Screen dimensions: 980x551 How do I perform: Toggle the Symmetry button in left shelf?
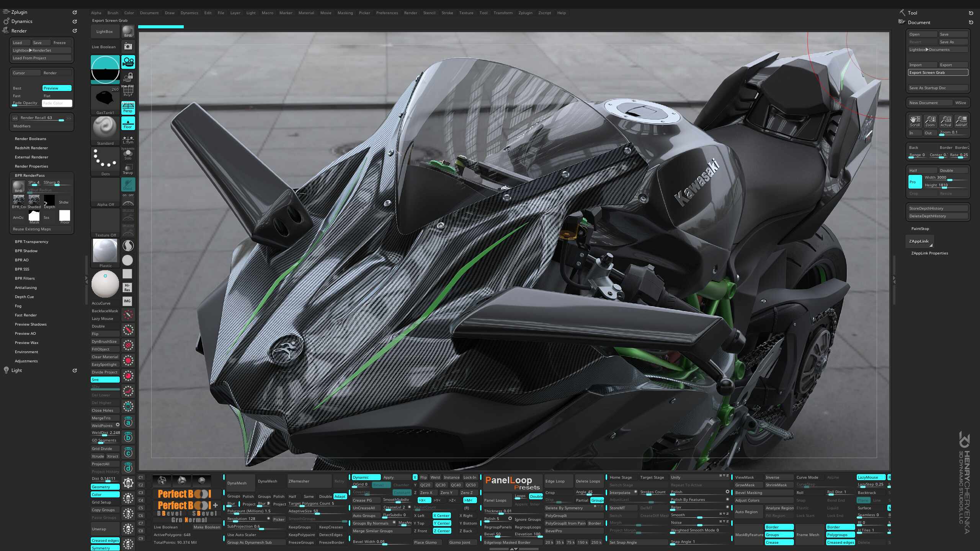[x=105, y=548]
